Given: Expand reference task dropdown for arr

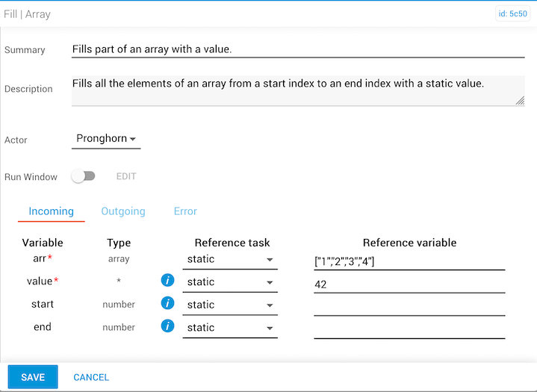Looking at the screenshot, I should [x=229, y=259].
